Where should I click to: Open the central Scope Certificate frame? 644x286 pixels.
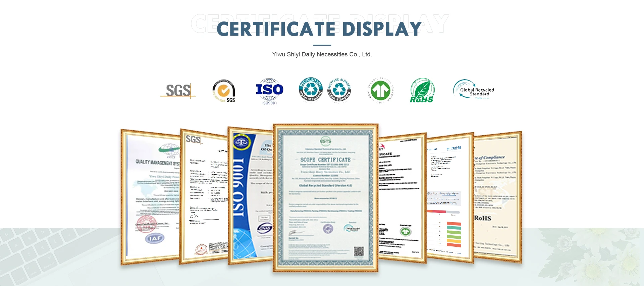point(326,198)
